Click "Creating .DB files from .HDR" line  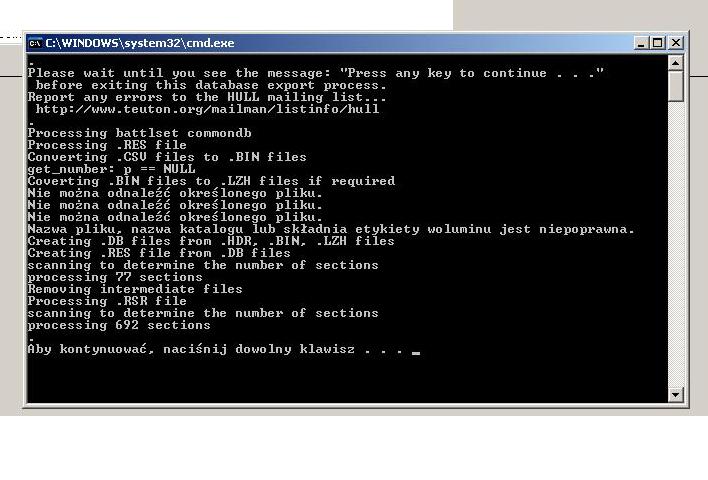tap(211, 241)
